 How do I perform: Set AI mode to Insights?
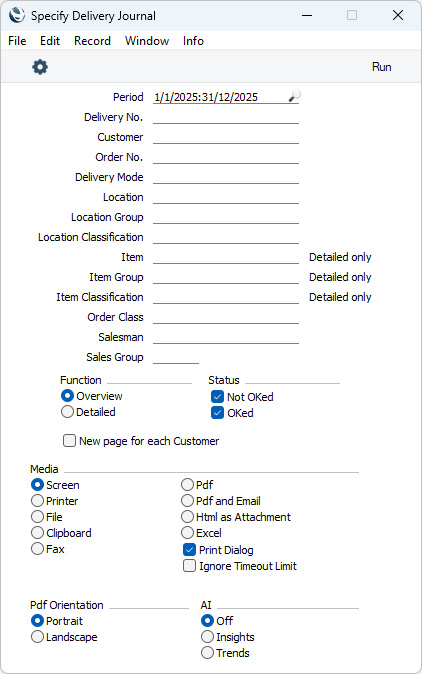point(208,637)
